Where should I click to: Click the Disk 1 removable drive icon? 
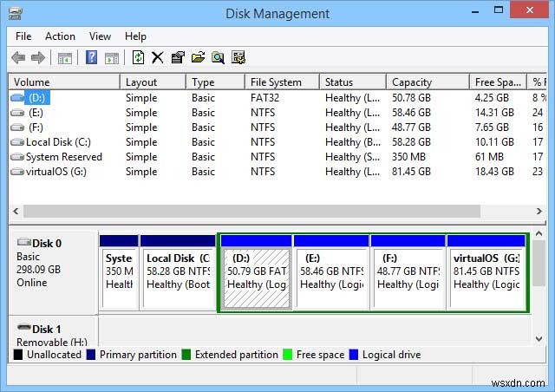click(24, 327)
